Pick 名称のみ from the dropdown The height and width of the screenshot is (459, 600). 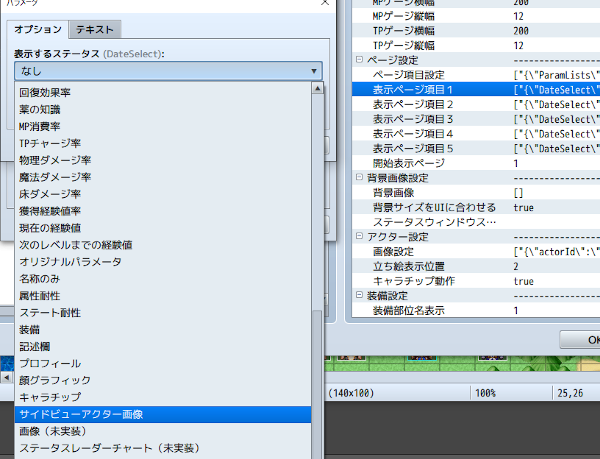click(x=163, y=279)
